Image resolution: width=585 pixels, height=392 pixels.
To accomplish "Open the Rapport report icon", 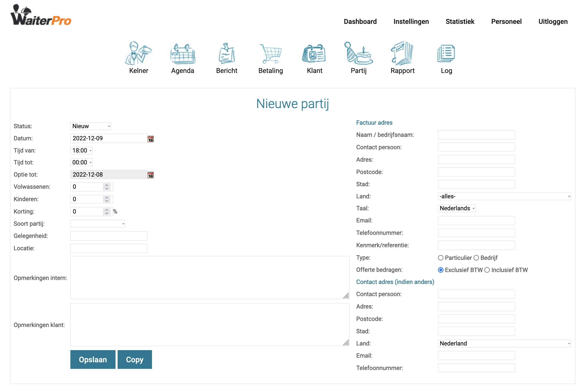I will point(402,53).
